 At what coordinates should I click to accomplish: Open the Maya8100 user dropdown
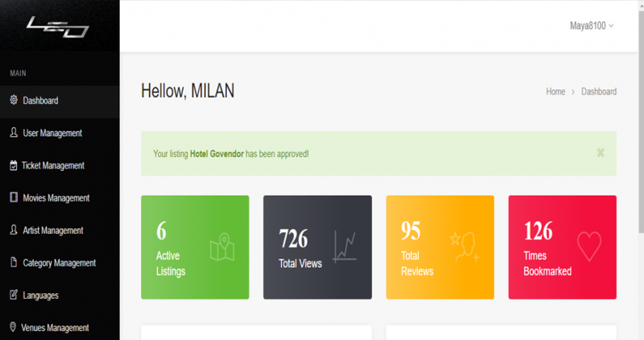pyautogui.click(x=592, y=26)
